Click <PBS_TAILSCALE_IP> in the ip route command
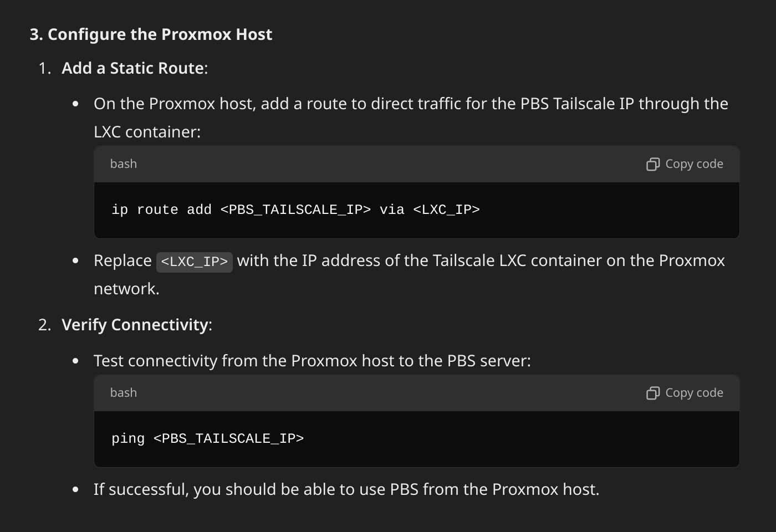The width and height of the screenshot is (776, 532). [x=295, y=210]
